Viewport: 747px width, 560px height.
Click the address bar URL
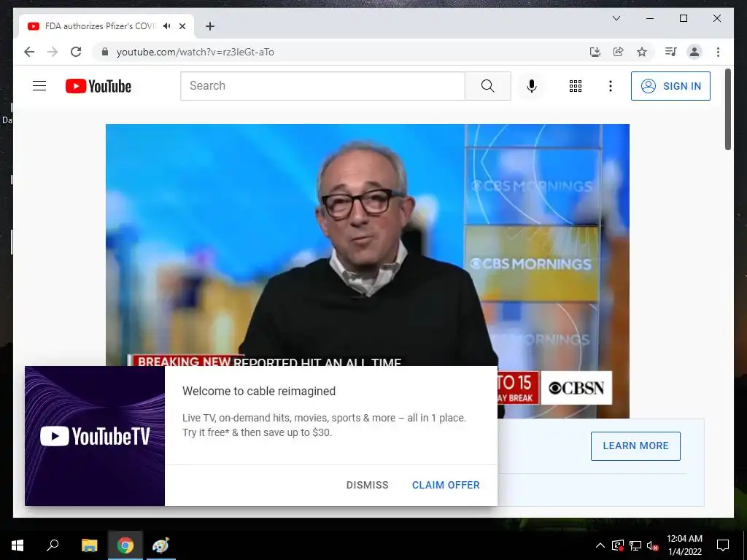(196, 52)
